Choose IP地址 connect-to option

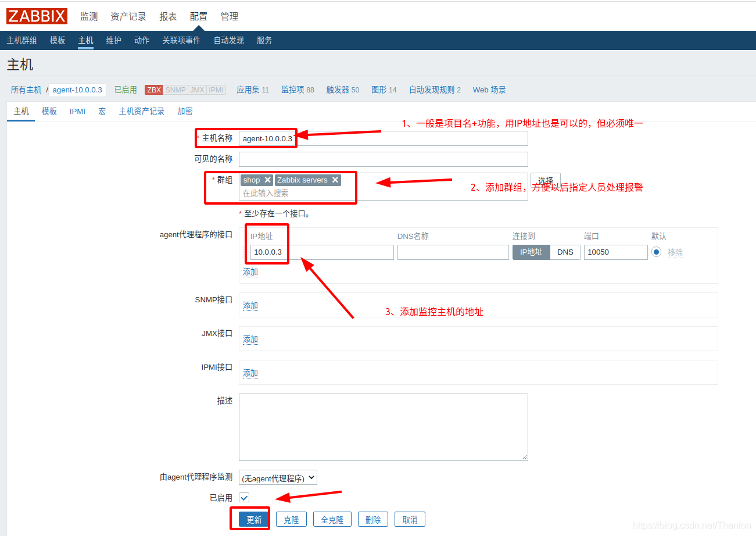(x=531, y=252)
